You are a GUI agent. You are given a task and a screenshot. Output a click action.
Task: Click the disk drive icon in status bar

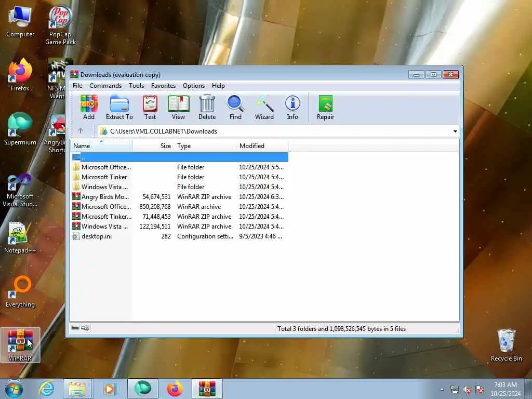pyautogui.click(x=75, y=328)
